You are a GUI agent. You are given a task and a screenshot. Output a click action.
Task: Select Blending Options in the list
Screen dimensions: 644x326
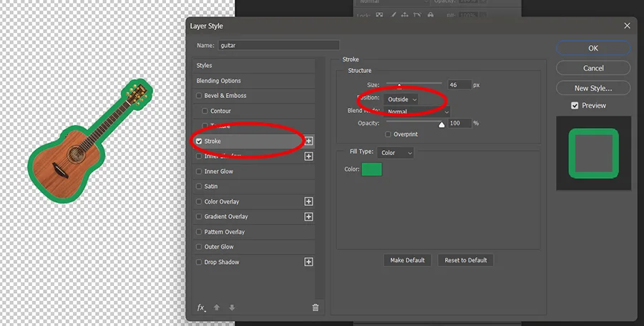pos(219,81)
